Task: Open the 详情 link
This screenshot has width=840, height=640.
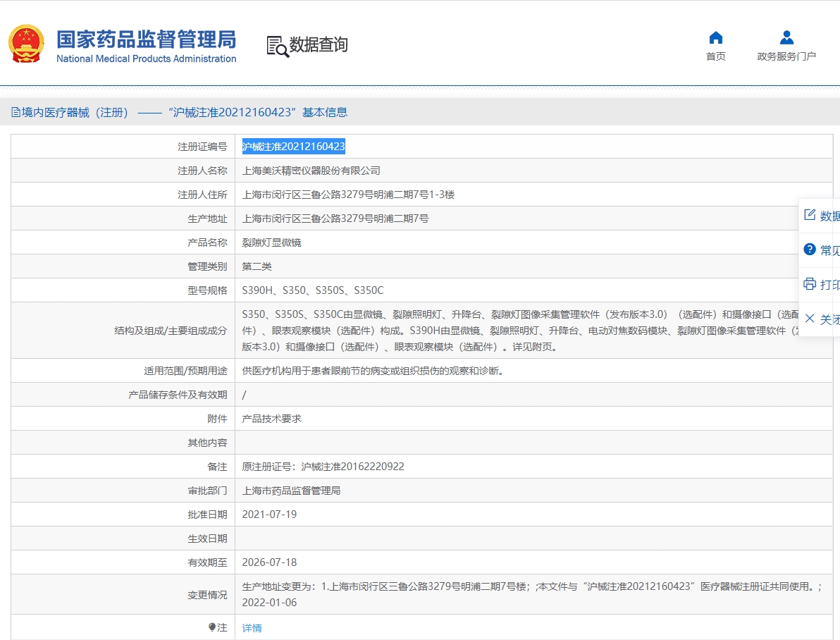Action: tap(252, 628)
